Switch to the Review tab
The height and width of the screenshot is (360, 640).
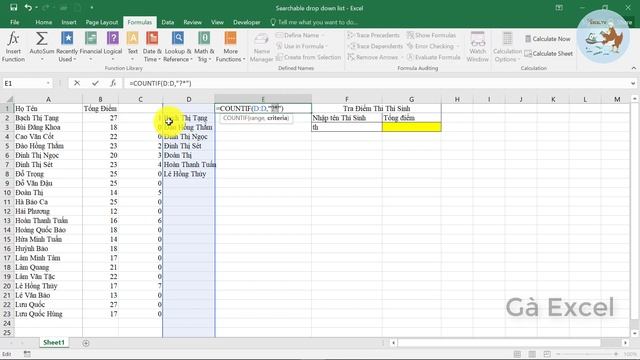[x=192, y=22]
